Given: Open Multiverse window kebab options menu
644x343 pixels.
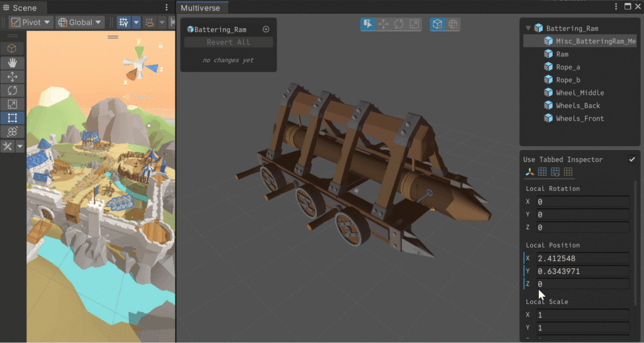Looking at the screenshot, I should click(616, 6).
